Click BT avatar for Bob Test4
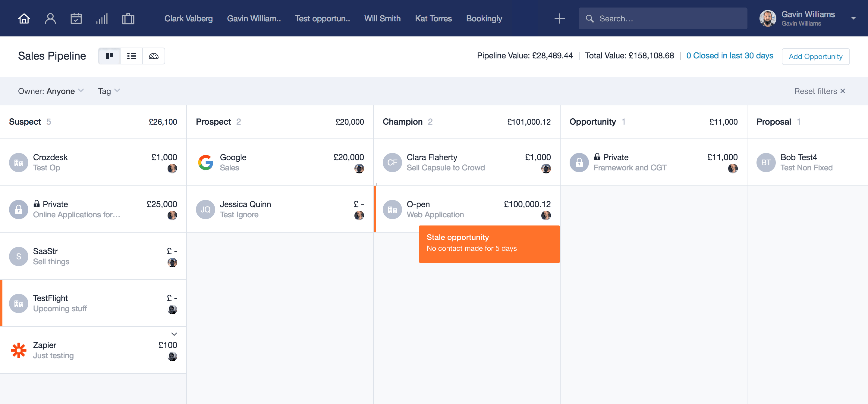Screen dimensions: 868x404 pyautogui.click(x=766, y=163)
